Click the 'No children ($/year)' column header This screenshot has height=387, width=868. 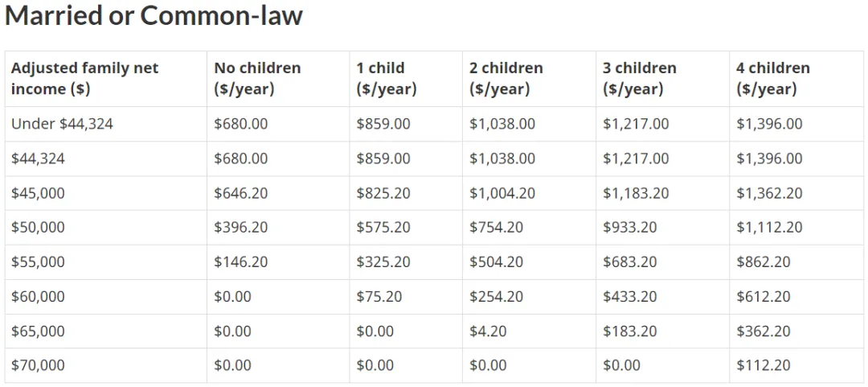(x=257, y=79)
